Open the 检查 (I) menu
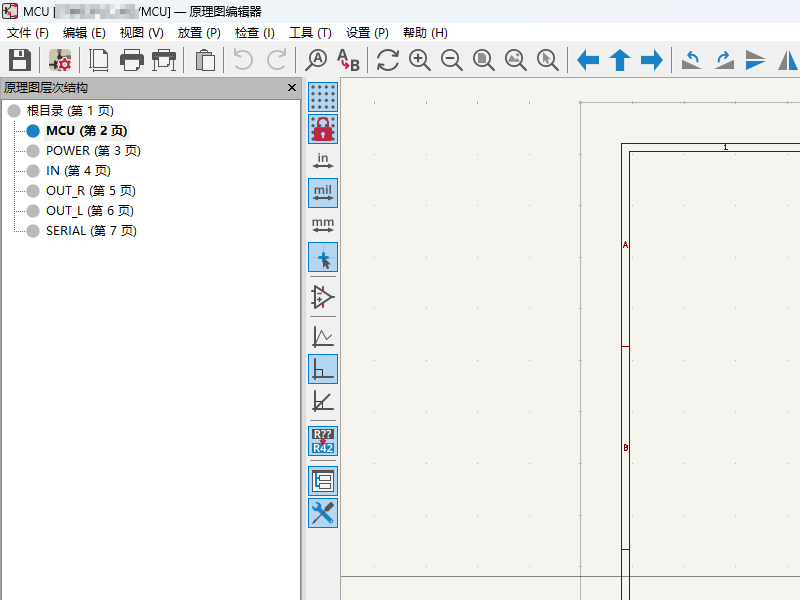Image resolution: width=800 pixels, height=600 pixels. 255,33
